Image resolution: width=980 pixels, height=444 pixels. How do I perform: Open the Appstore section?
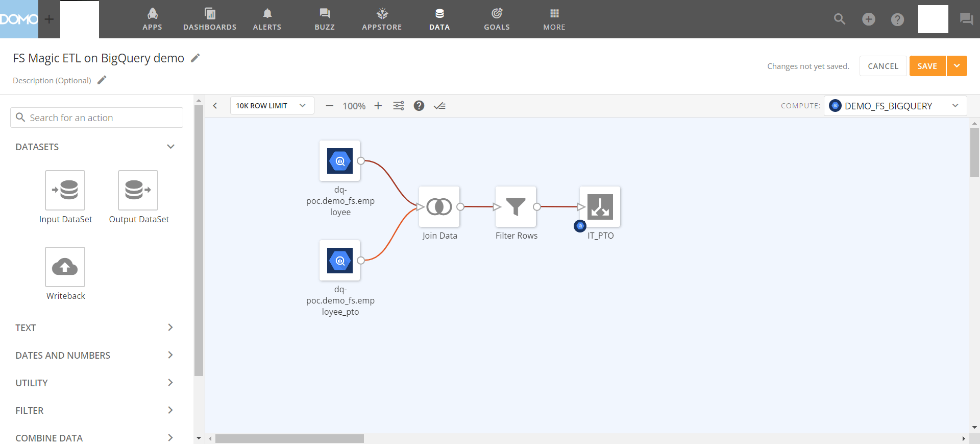point(382,19)
